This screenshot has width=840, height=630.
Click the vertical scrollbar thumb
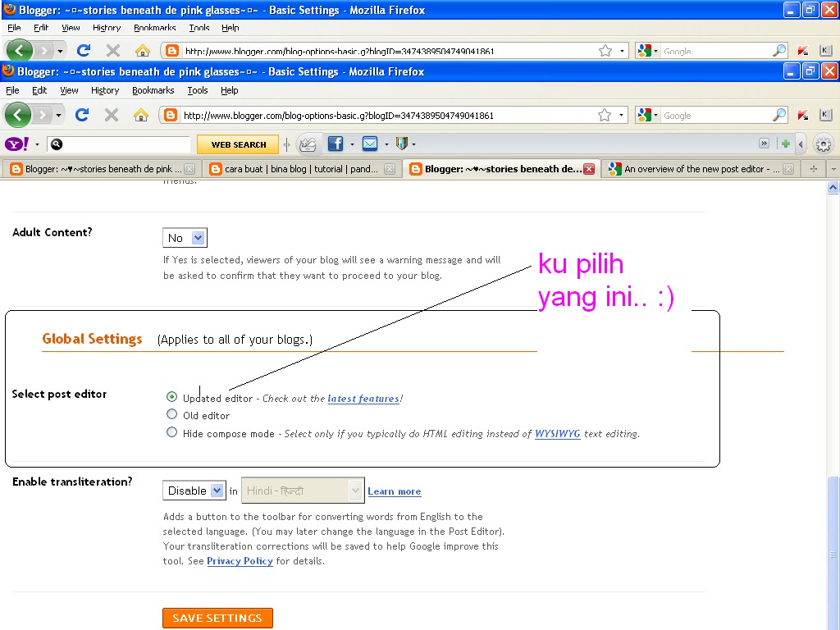833,552
